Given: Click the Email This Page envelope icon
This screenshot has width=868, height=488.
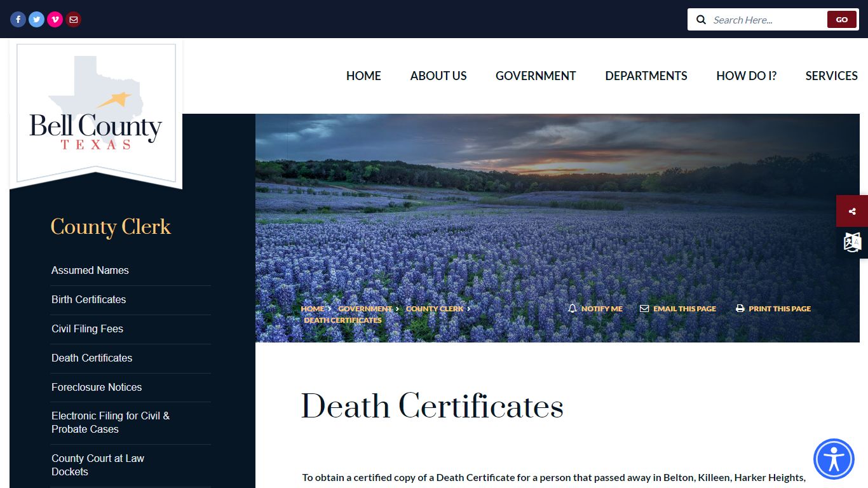Looking at the screenshot, I should point(644,308).
